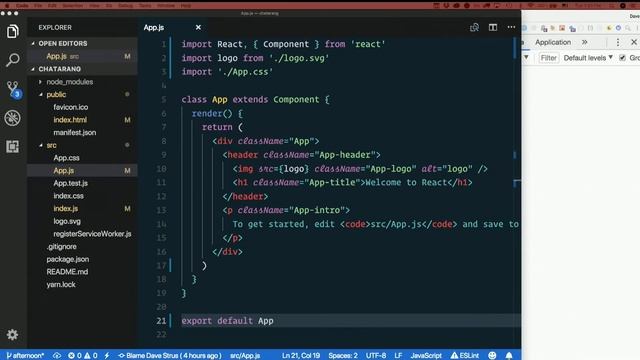The image size is (640, 360).
Task: Click the afternoon* git branch in the status bar
Action: click(x=25, y=356)
